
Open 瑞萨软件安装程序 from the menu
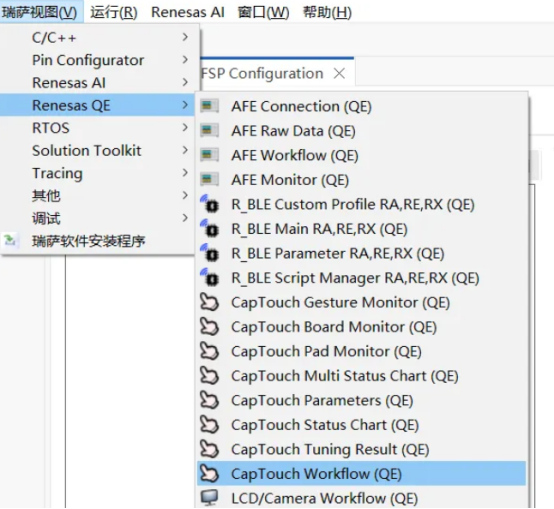pyautogui.click(x=97, y=240)
